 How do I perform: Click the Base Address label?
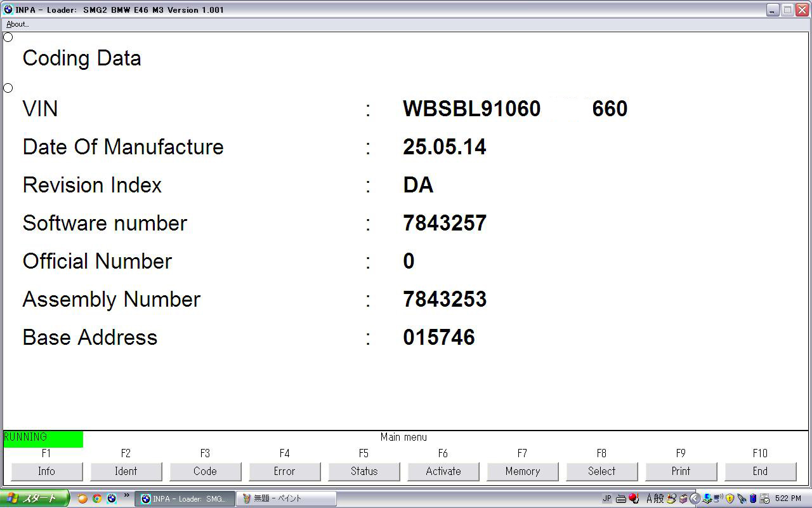90,337
